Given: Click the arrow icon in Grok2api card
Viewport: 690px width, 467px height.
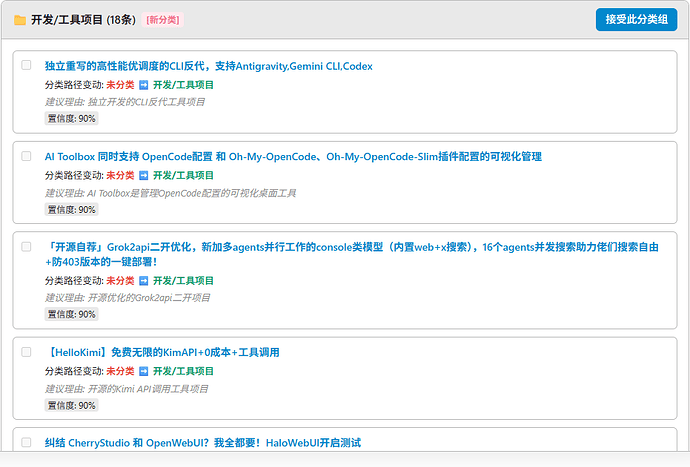Looking at the screenshot, I should click(x=143, y=281).
